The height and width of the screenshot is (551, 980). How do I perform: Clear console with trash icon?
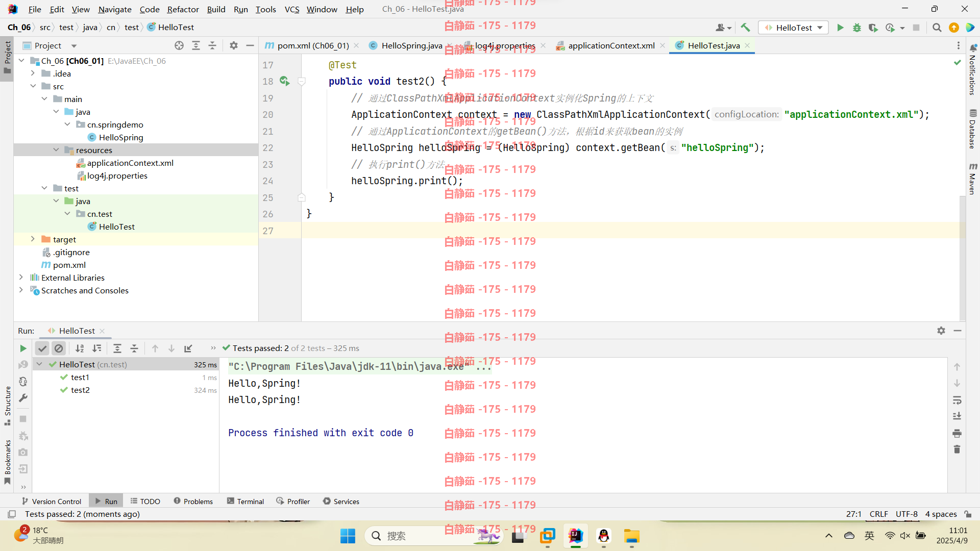tap(957, 449)
